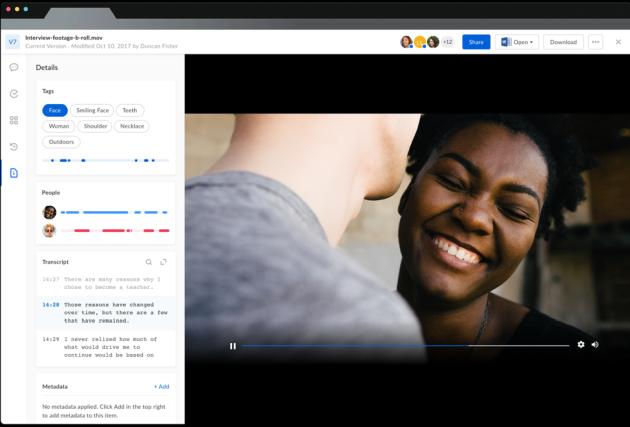Open the more options ellipsis menu
Screen dimensions: 630x427
595,42
